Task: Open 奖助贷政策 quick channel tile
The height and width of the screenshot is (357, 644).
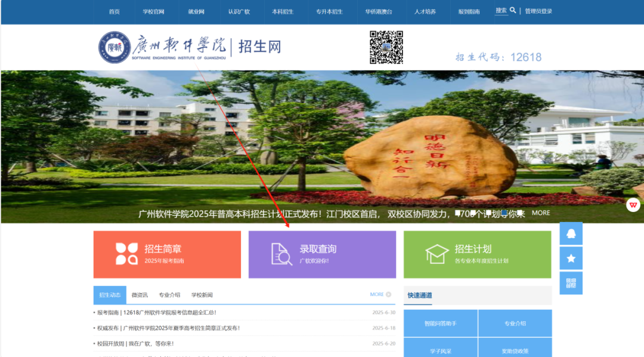Action: click(x=515, y=347)
